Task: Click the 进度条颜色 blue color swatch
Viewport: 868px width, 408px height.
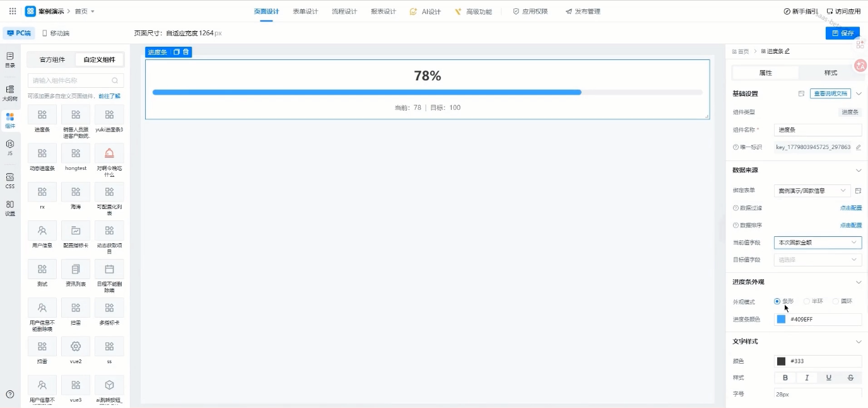Action: pyautogui.click(x=781, y=320)
